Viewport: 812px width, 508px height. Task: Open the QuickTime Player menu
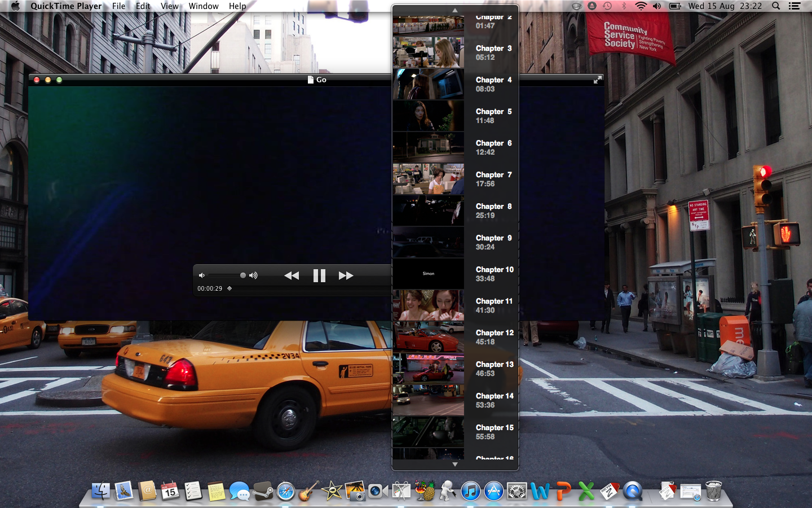click(66, 6)
